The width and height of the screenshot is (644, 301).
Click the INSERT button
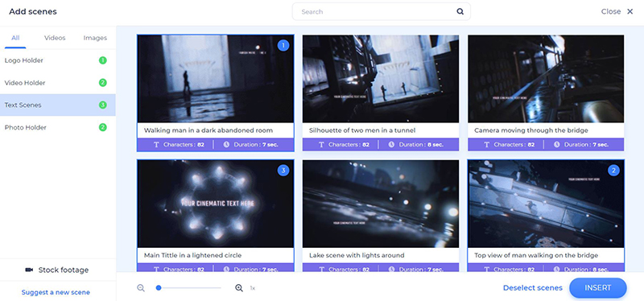click(x=597, y=288)
